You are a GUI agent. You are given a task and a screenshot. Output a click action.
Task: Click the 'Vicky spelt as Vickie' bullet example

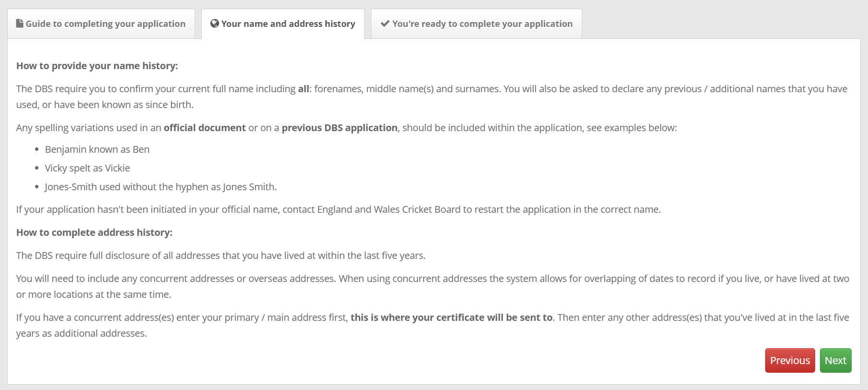[x=87, y=168]
